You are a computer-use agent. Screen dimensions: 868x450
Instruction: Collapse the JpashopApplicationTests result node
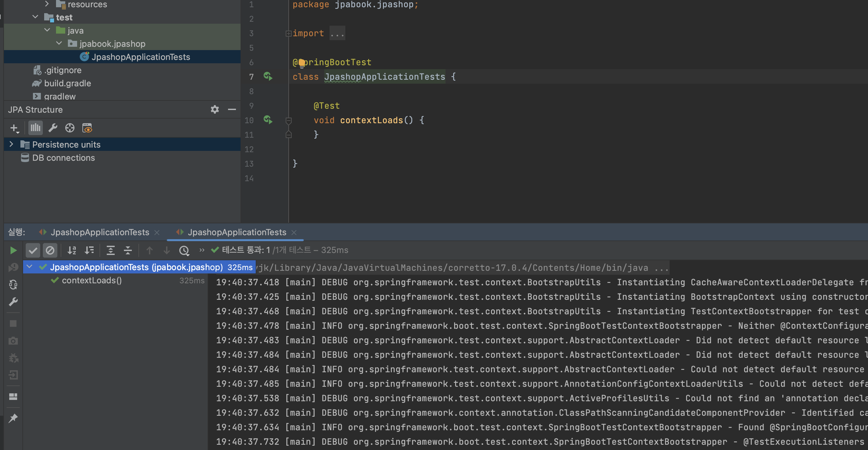[x=30, y=267]
